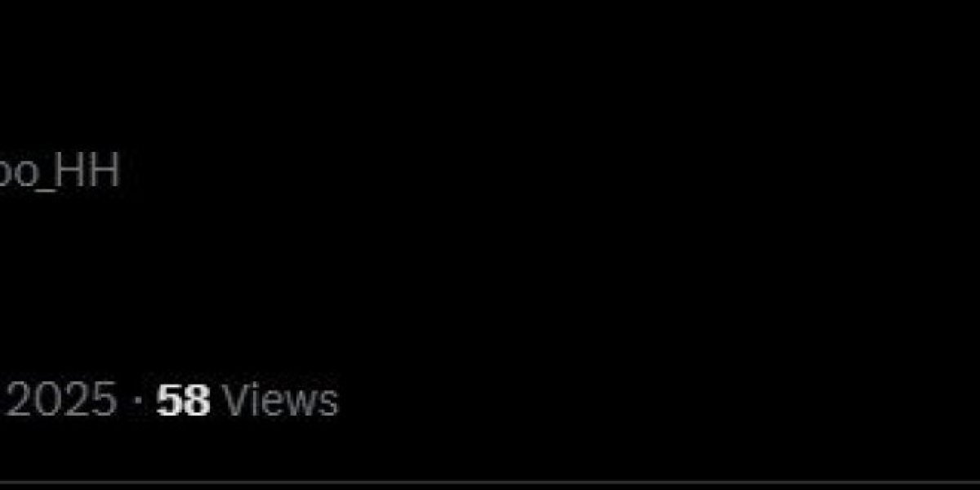Select the word Views
Screen dimensions: 980x490
[280, 401]
